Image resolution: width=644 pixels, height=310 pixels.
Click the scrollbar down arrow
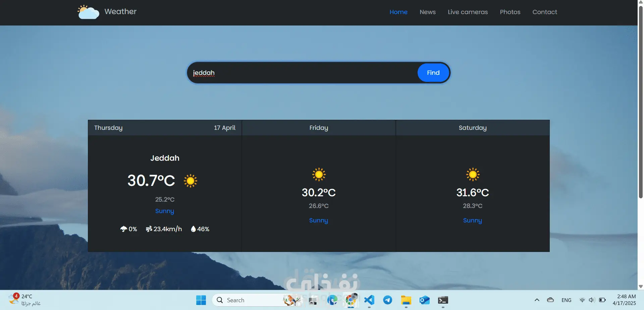641,287
